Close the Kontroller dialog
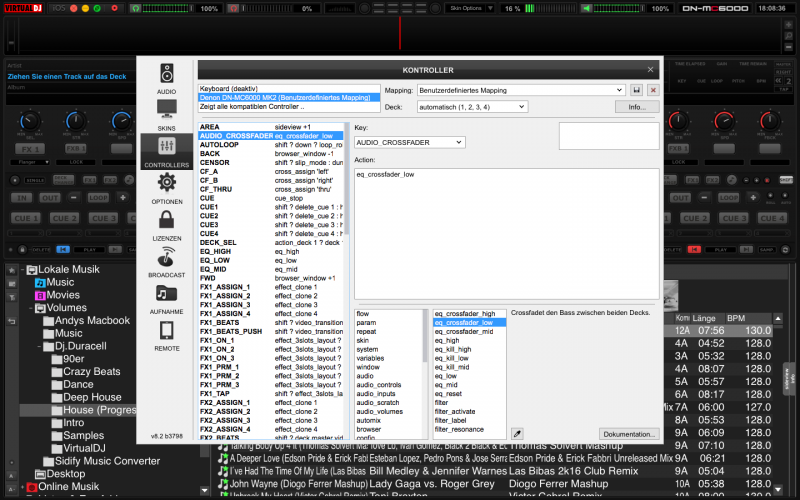Image resolution: width=800 pixels, height=500 pixels. pos(650,69)
